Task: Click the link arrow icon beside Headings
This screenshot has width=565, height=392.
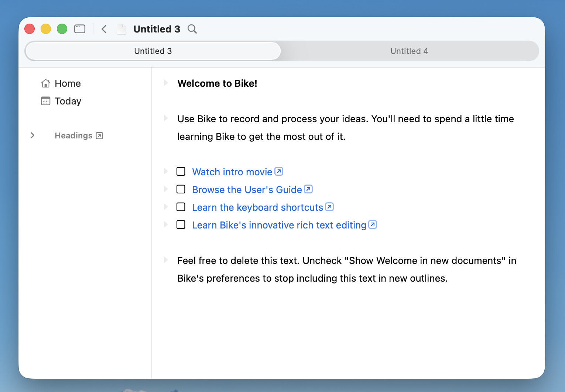Action: coord(99,136)
